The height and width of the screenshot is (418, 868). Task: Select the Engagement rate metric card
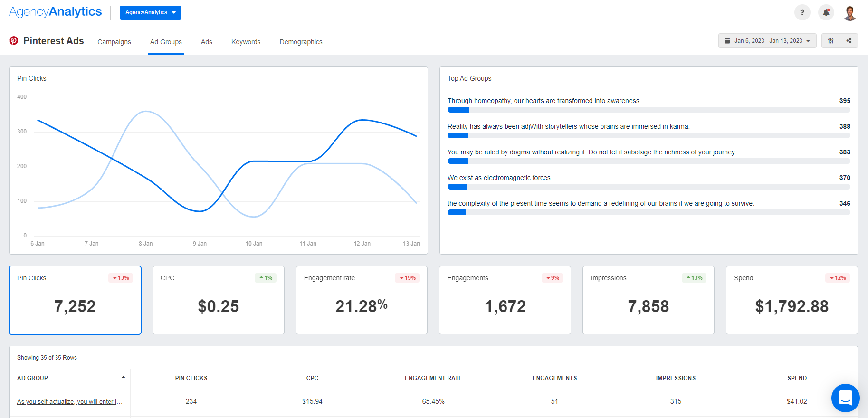point(362,300)
